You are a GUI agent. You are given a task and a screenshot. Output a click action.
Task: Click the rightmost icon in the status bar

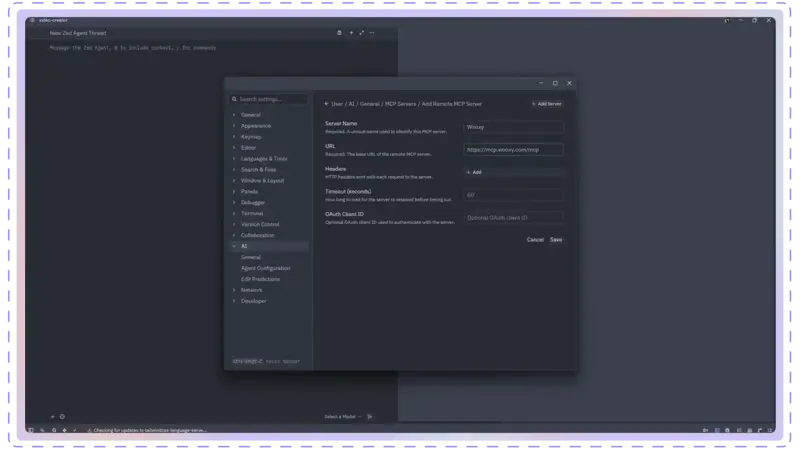770,430
